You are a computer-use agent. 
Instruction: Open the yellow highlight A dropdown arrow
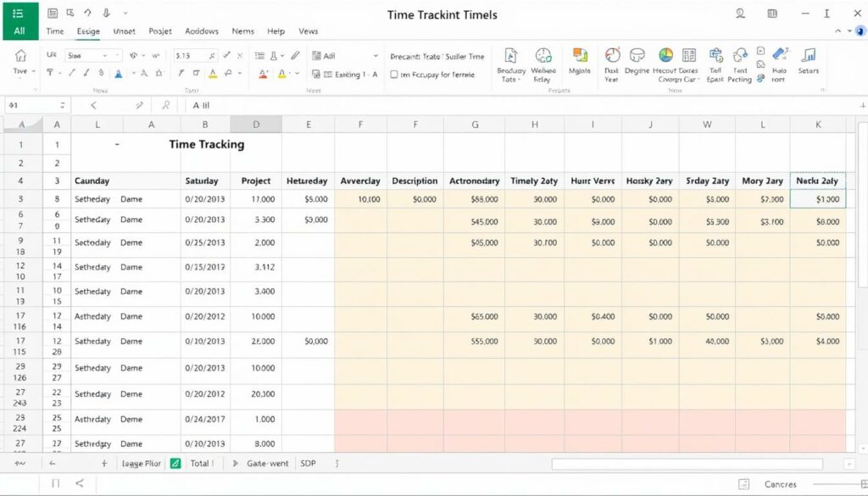point(298,73)
